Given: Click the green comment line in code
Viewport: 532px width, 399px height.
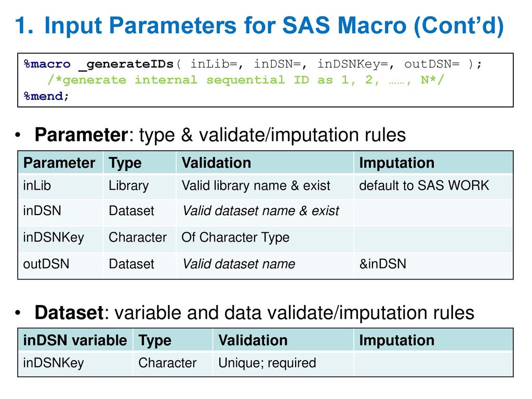Looking at the screenshot, I should click(x=245, y=79).
